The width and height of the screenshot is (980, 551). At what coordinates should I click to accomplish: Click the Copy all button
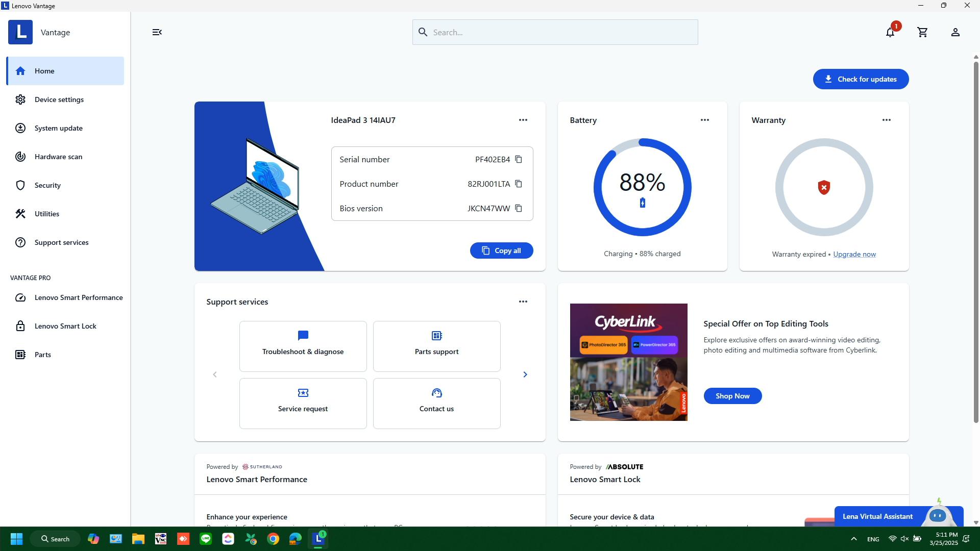click(x=501, y=251)
